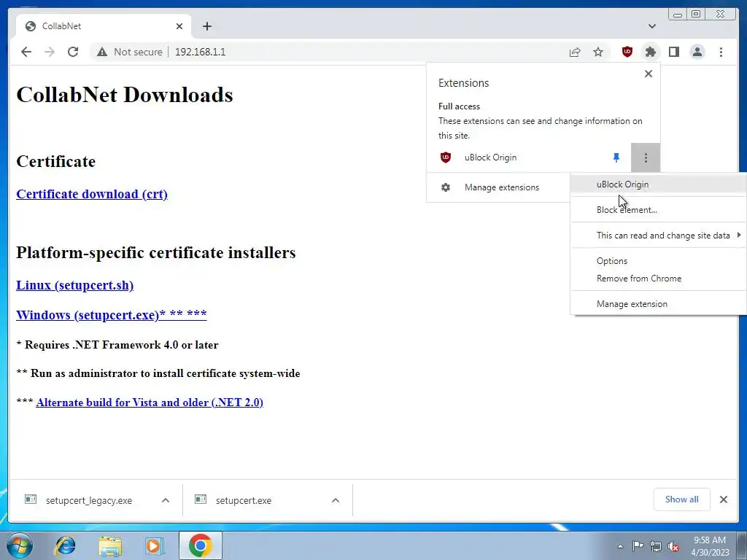Click the Action Center flag icon
Viewport: 747px width, 560px height.
pyautogui.click(x=638, y=546)
